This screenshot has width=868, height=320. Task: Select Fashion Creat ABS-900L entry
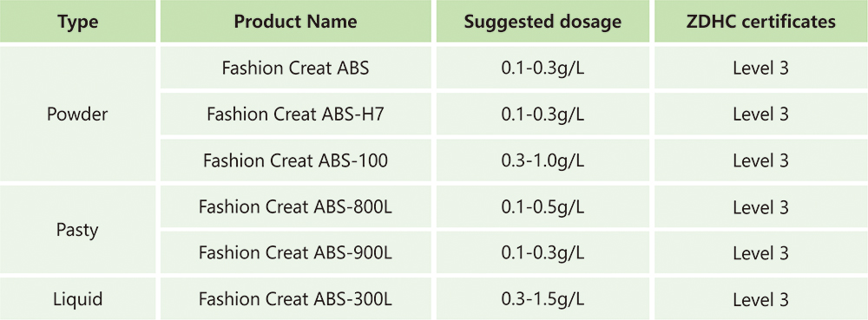[296, 252]
